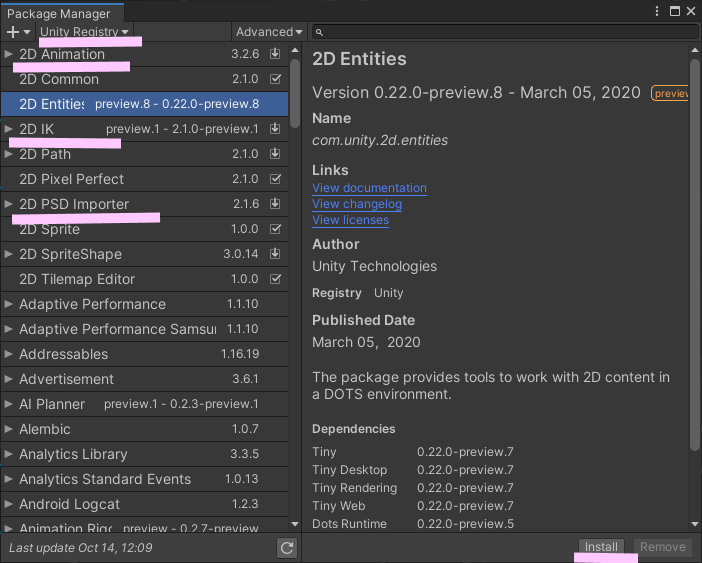Open the View documentation link
The width and height of the screenshot is (702, 563).
click(x=369, y=188)
